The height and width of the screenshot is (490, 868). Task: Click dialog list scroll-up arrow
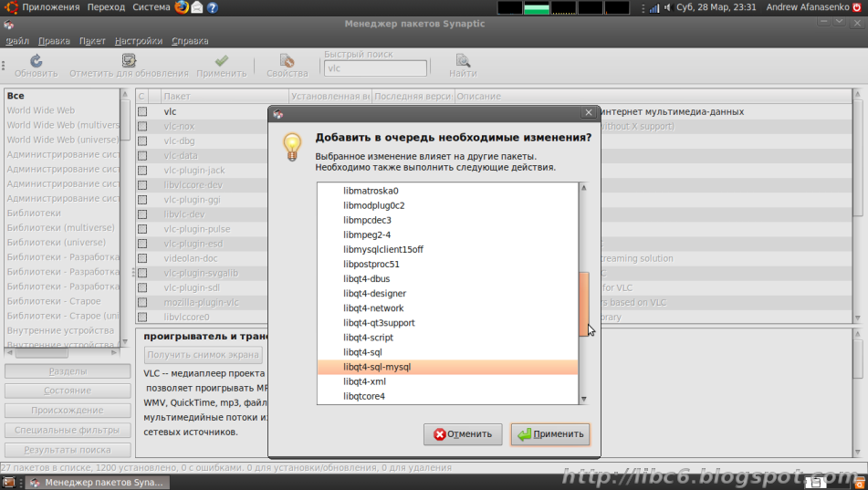point(583,188)
